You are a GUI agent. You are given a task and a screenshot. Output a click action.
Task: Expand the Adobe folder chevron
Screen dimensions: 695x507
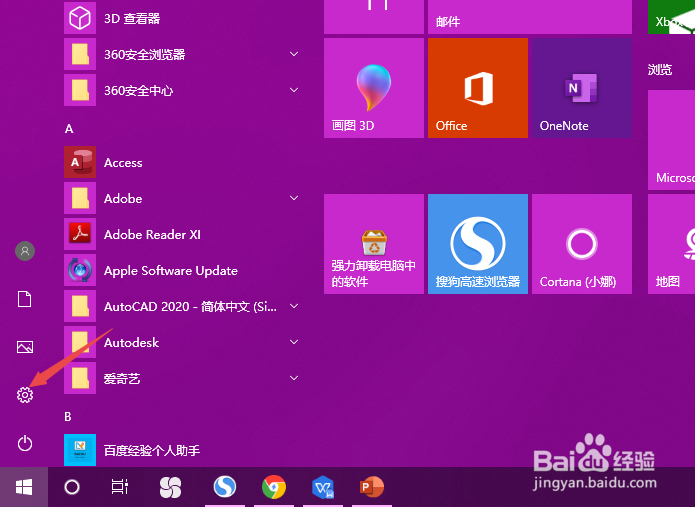pyautogui.click(x=294, y=198)
